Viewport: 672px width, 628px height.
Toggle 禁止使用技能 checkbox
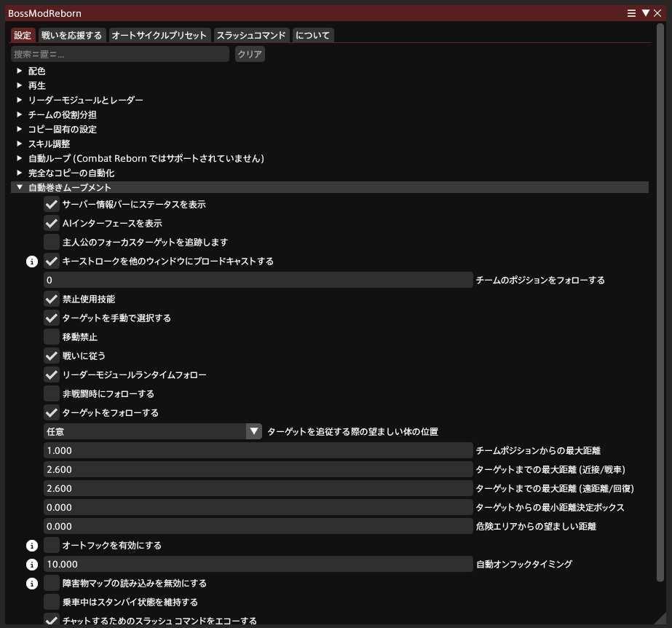tap(52, 299)
